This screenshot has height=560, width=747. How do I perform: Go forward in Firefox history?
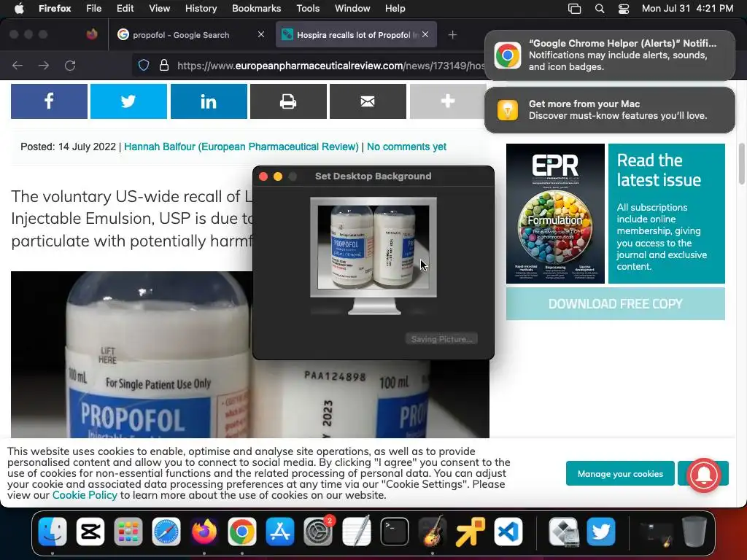(44, 65)
